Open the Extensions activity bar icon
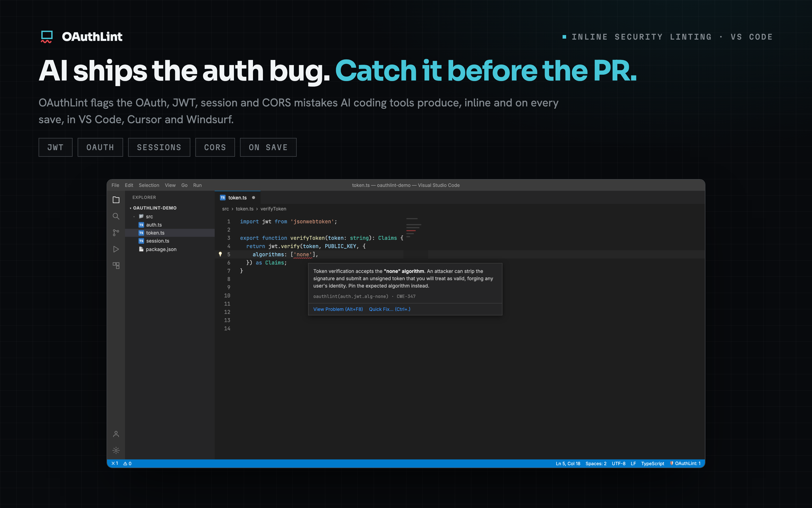812x508 pixels. pyautogui.click(x=116, y=265)
